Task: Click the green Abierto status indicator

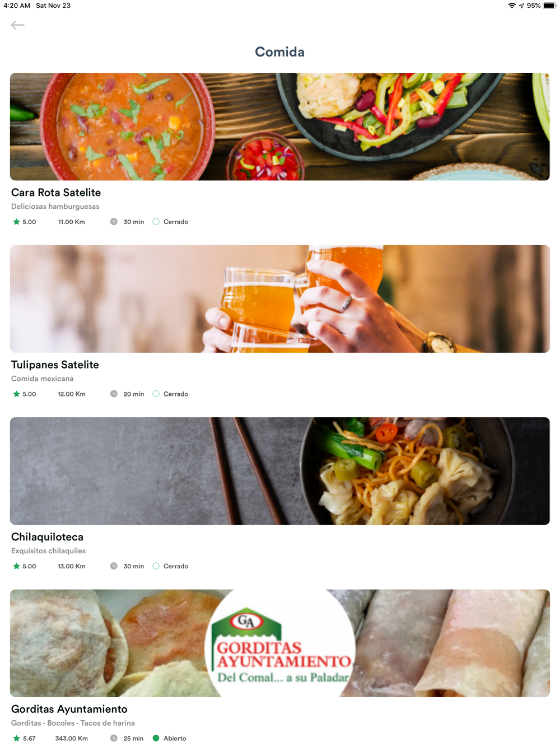Action: pyautogui.click(x=156, y=738)
